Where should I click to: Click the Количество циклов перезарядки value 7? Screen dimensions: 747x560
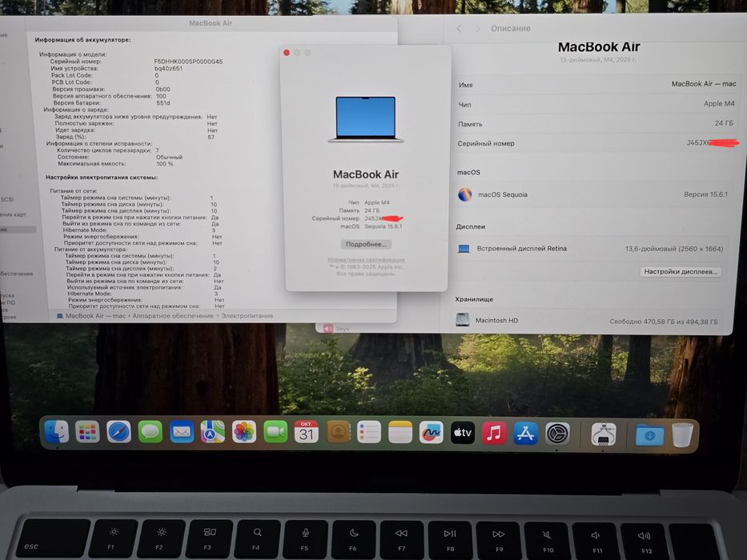point(157,150)
